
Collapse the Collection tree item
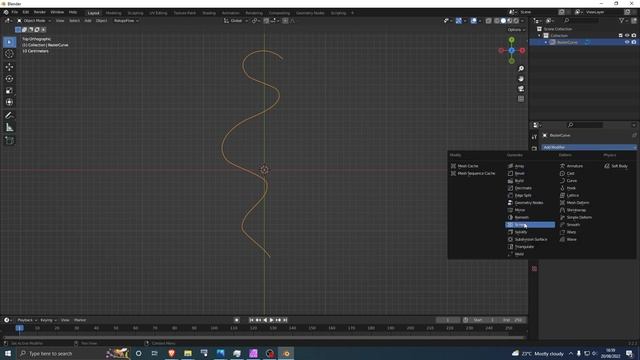tap(540, 36)
